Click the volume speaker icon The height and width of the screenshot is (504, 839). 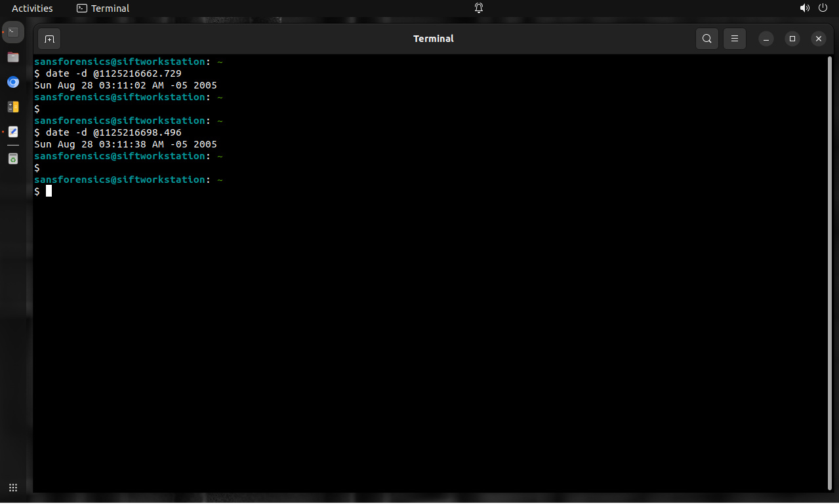pos(804,9)
